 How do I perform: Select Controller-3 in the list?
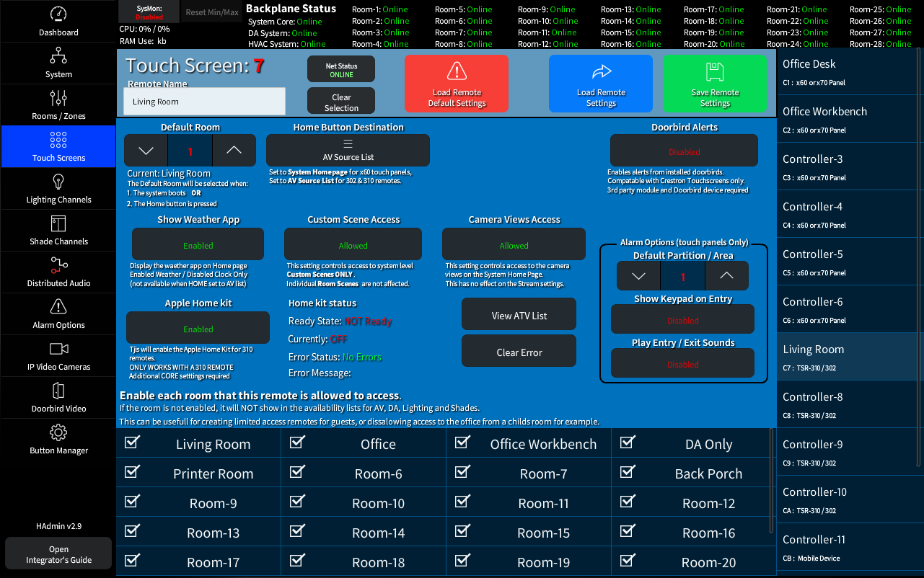(x=846, y=166)
